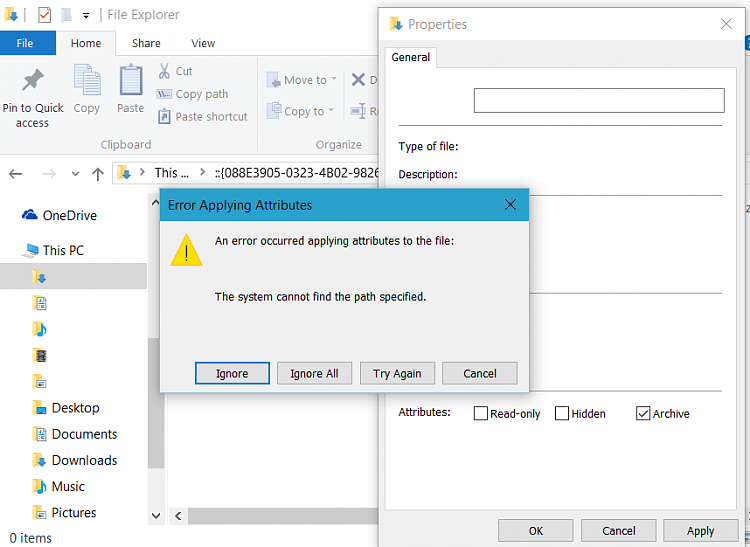Click Pin to Quick access icon
This screenshot has height=547, width=750.
(33, 81)
